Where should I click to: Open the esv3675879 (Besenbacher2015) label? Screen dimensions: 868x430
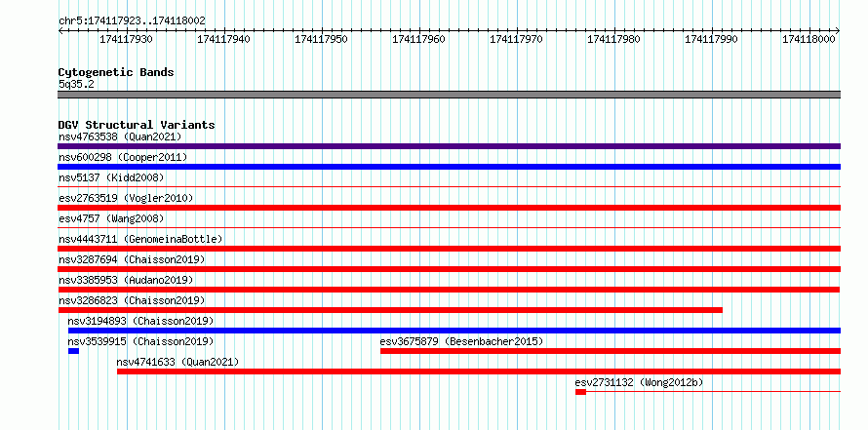click(x=461, y=341)
